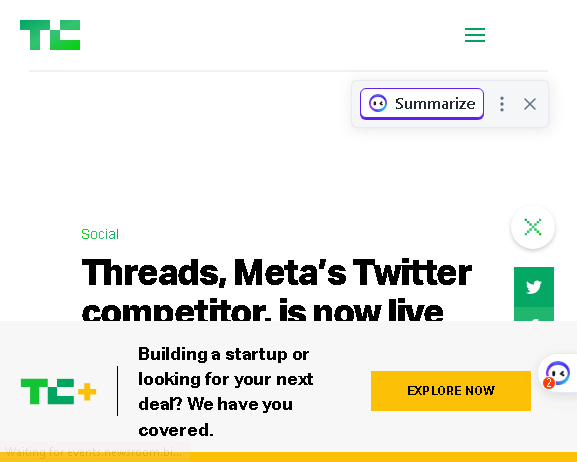577x462 pixels.
Task: Open the three-dot options beside Summarize
Action: 502,104
